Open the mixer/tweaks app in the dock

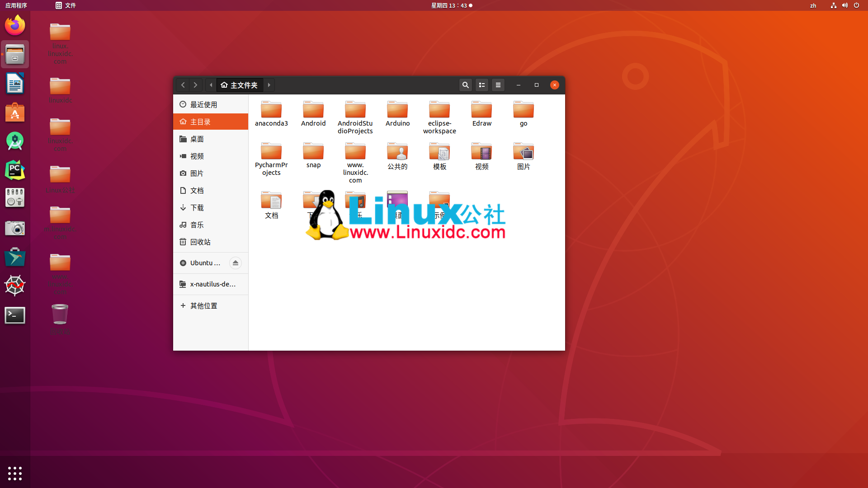[x=15, y=198]
